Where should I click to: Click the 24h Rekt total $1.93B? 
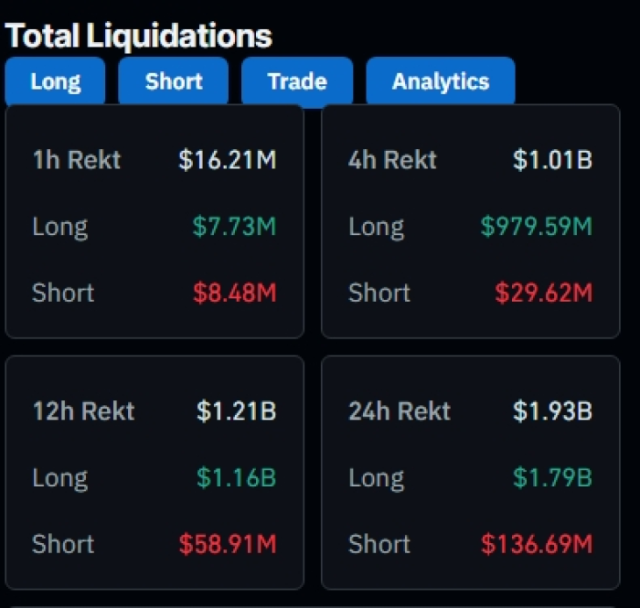[553, 411]
